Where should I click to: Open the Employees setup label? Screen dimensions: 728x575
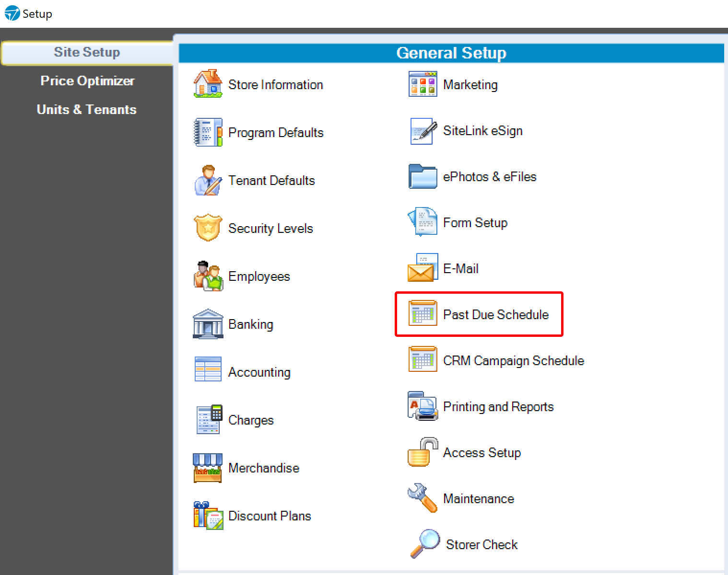pyautogui.click(x=259, y=276)
